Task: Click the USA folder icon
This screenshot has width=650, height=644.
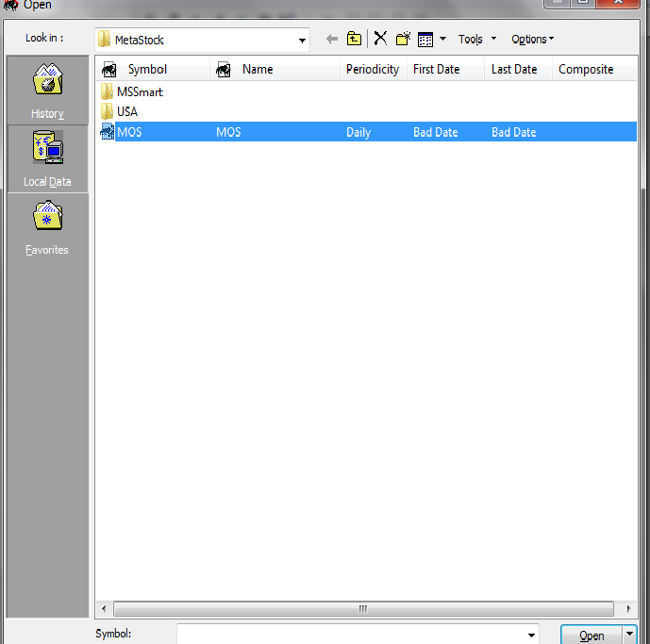Action: (x=107, y=111)
